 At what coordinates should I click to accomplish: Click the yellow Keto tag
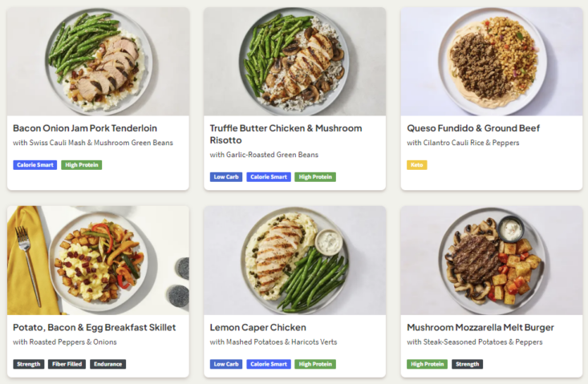point(417,165)
